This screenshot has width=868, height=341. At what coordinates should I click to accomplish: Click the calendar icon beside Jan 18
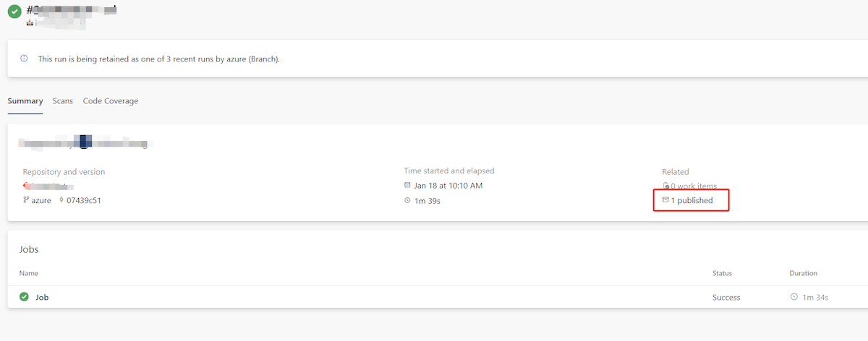pos(407,186)
